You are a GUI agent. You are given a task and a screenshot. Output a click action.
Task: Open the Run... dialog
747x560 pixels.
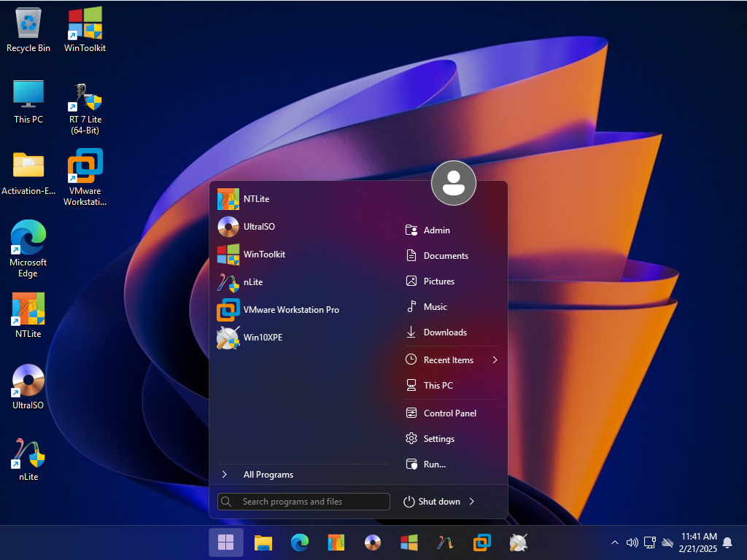pos(451,464)
